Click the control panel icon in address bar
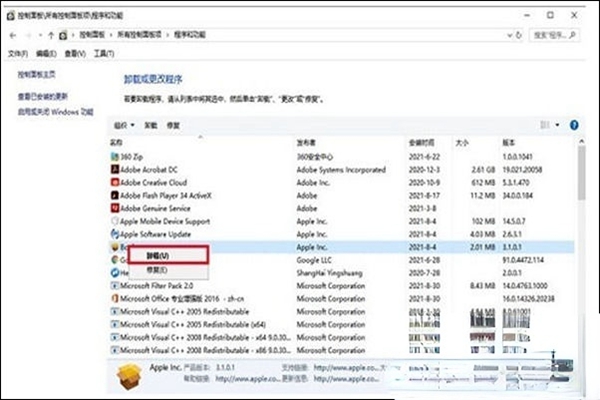This screenshot has width=600, height=400. point(63,35)
